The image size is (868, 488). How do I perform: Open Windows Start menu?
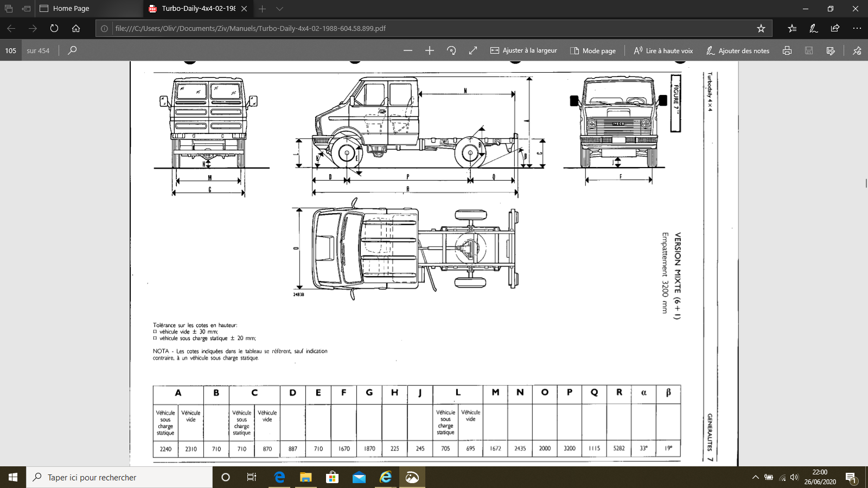(x=13, y=477)
